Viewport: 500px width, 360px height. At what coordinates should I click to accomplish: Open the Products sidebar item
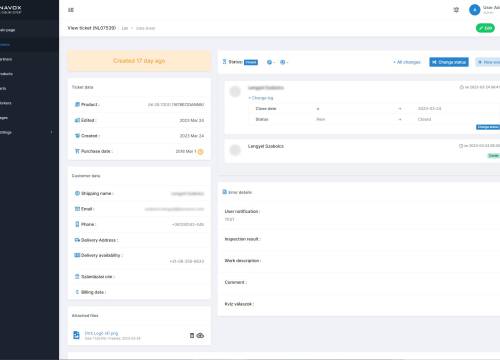[x=6, y=74]
